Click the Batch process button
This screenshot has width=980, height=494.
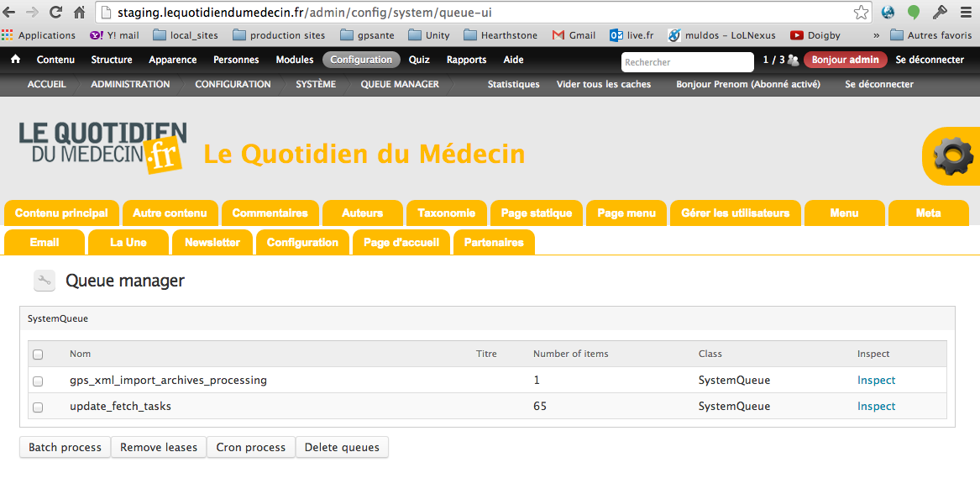65,448
